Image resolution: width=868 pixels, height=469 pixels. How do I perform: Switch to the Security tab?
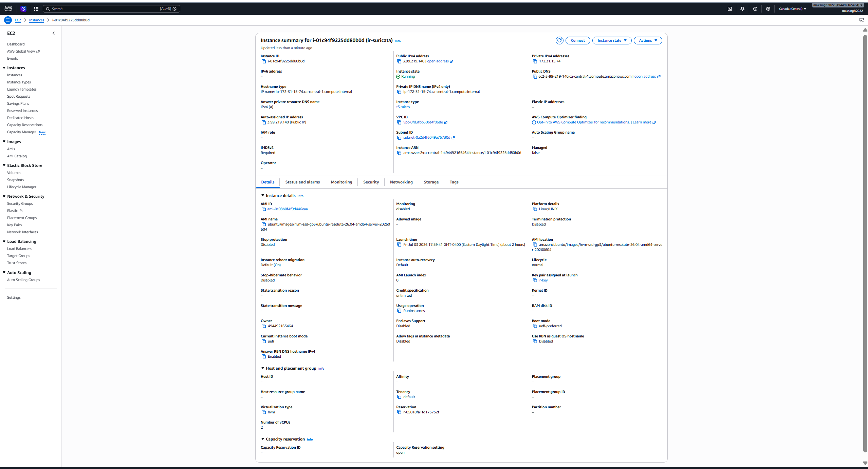[x=371, y=182]
